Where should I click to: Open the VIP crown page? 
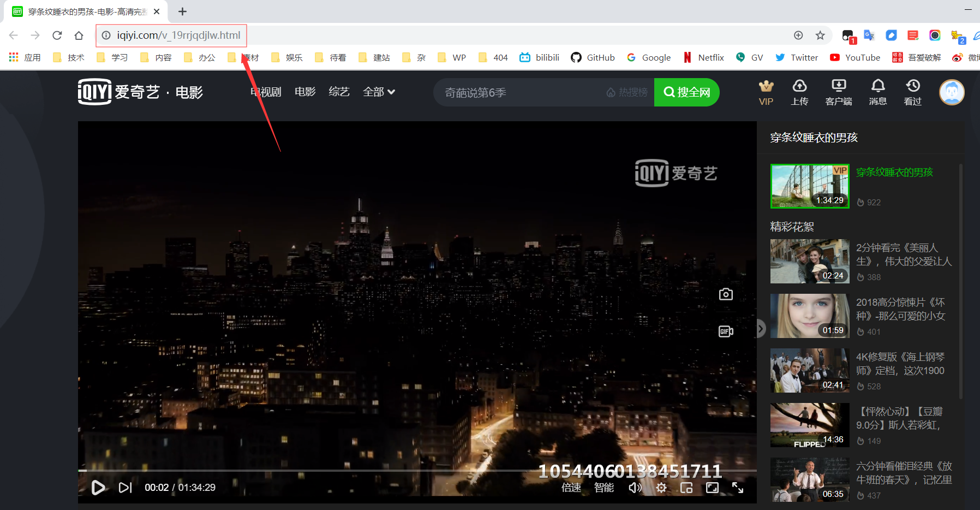[x=766, y=93]
